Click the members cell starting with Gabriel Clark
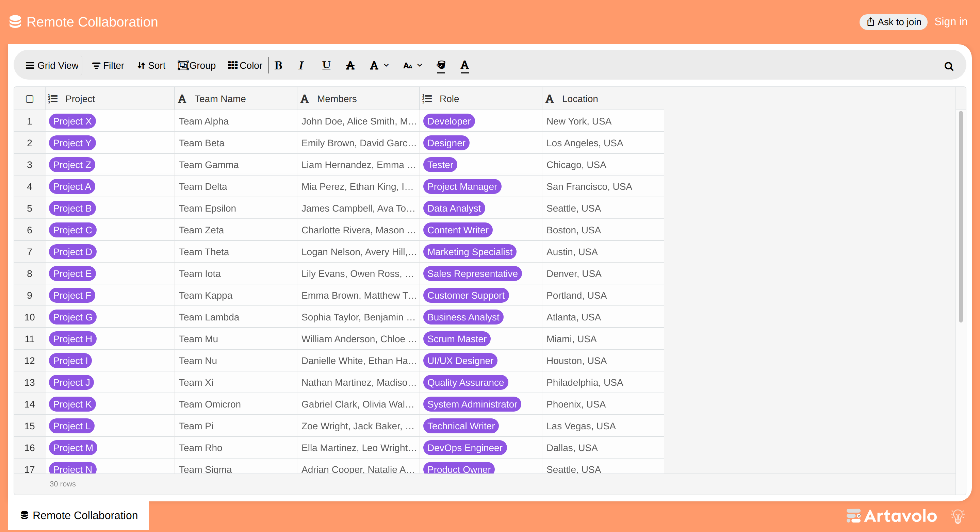 [x=358, y=404]
